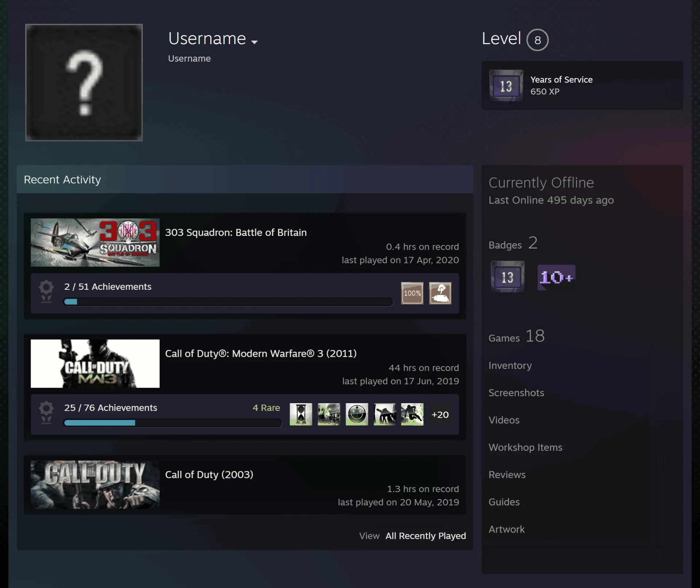Image resolution: width=700 pixels, height=588 pixels.
Task: Click the question mark profile avatar
Action: click(x=84, y=82)
